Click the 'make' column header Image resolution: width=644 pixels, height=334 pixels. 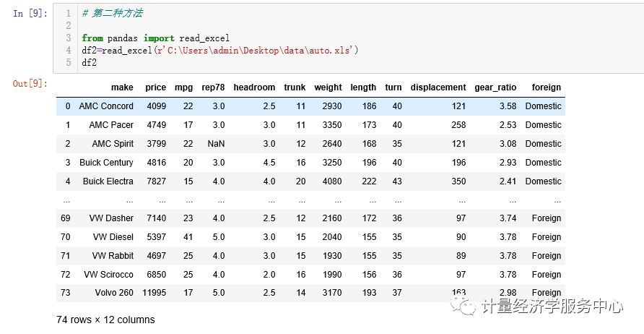(x=122, y=87)
